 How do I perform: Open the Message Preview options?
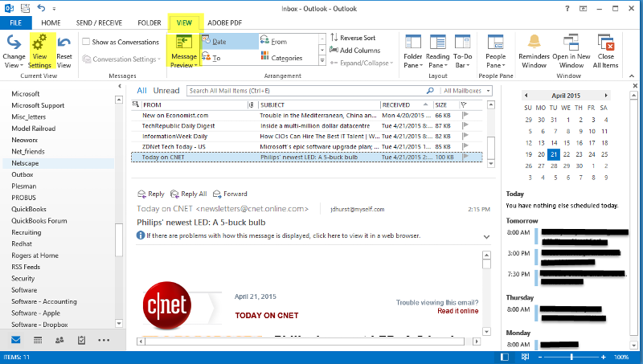pos(184,51)
